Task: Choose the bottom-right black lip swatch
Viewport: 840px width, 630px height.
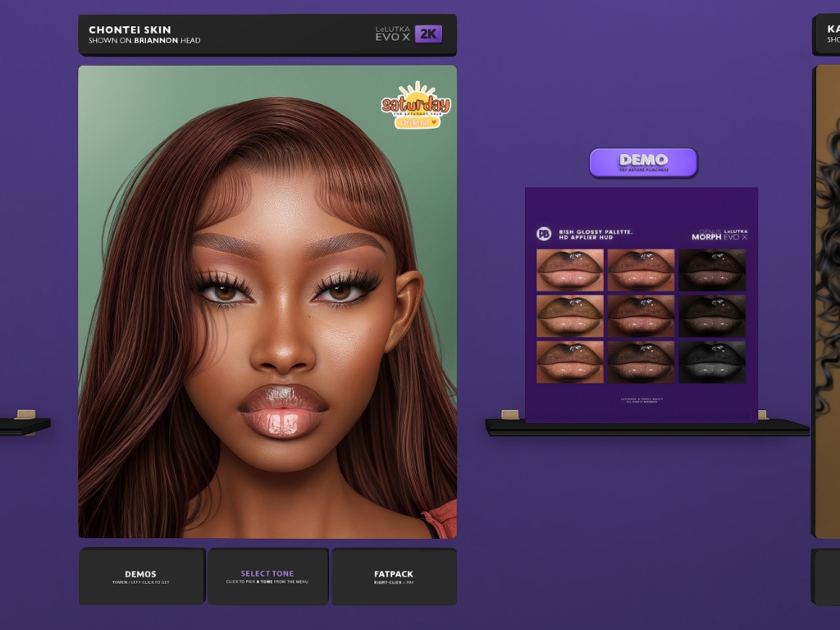Action: pyautogui.click(x=712, y=362)
